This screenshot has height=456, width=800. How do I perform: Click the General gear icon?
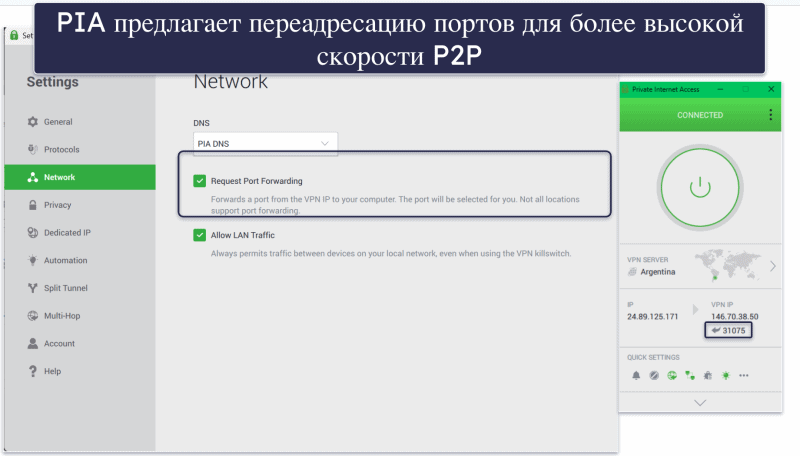(33, 122)
